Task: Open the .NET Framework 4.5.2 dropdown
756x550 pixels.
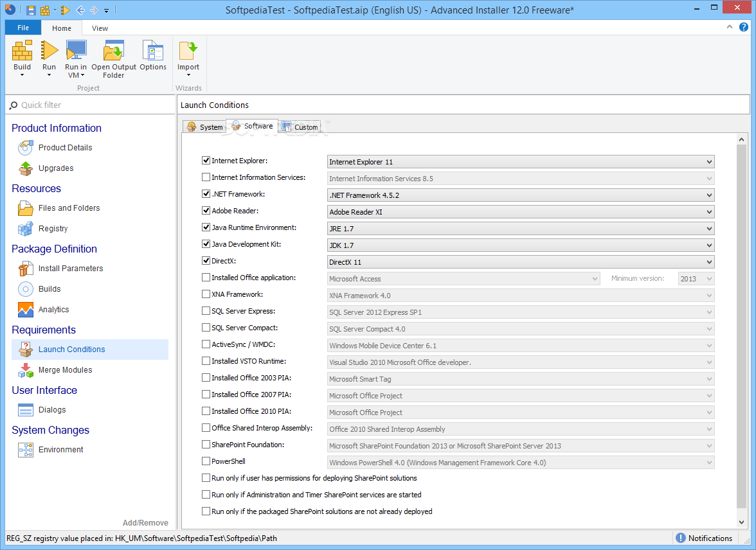Action: pos(521,195)
